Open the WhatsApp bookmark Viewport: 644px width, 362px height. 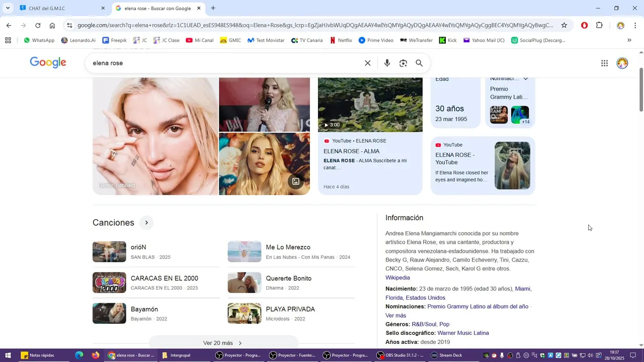pyautogui.click(x=39, y=40)
